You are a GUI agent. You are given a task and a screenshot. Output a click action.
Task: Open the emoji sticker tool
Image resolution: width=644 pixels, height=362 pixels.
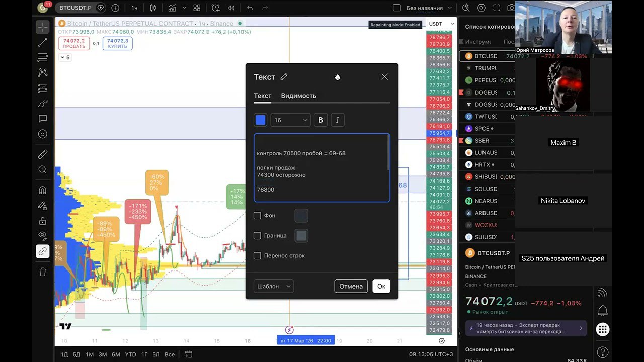point(43,134)
